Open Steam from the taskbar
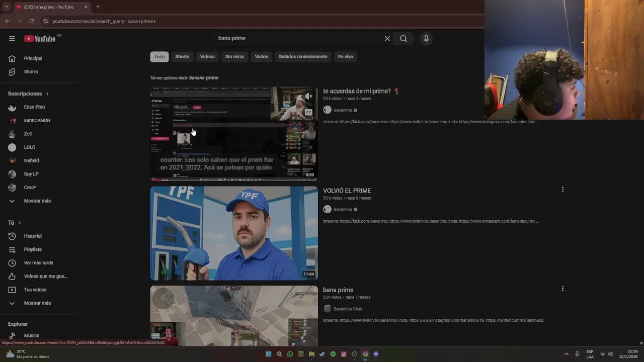The width and height of the screenshot is (644, 362). [x=322, y=354]
